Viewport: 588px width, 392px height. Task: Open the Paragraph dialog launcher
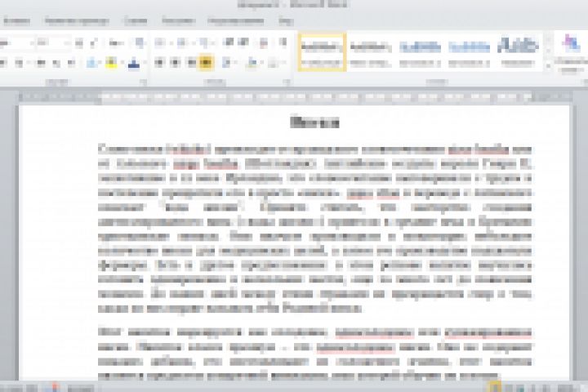point(287,82)
